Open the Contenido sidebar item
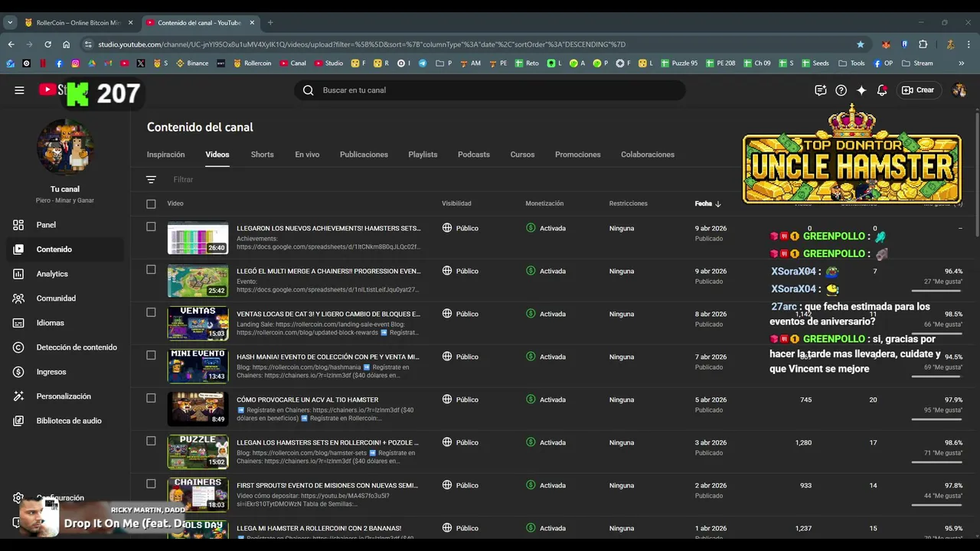 65,249
